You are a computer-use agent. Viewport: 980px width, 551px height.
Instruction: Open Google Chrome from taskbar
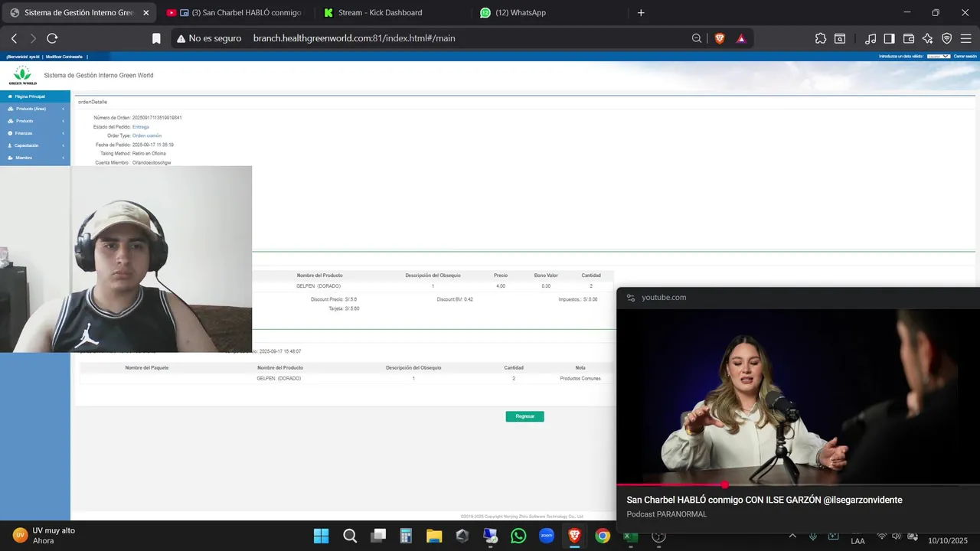(x=603, y=536)
